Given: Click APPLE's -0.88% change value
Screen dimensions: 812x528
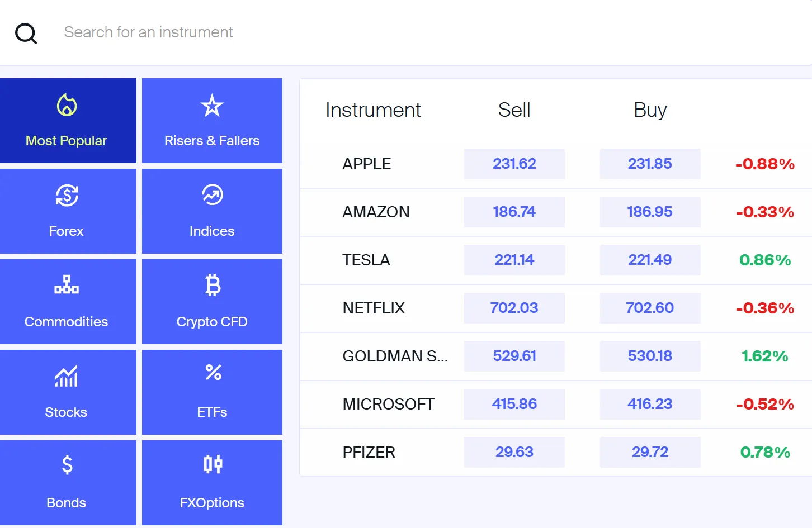Looking at the screenshot, I should tap(765, 164).
